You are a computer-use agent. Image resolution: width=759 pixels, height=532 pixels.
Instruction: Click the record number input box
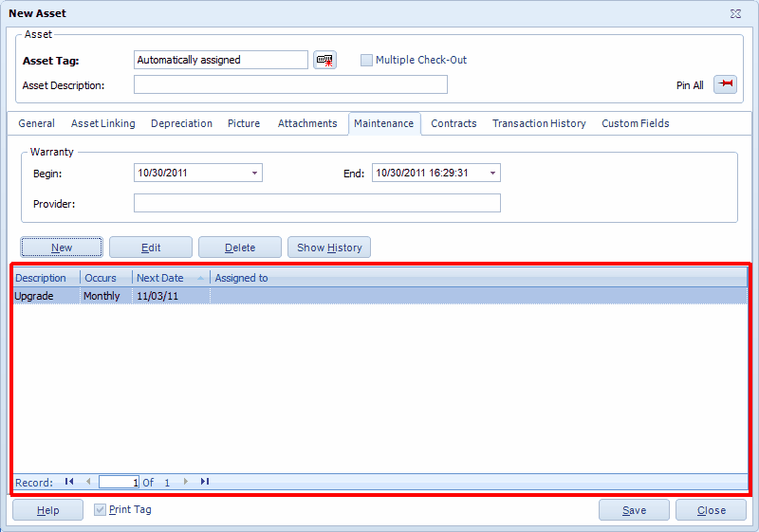tap(120, 482)
